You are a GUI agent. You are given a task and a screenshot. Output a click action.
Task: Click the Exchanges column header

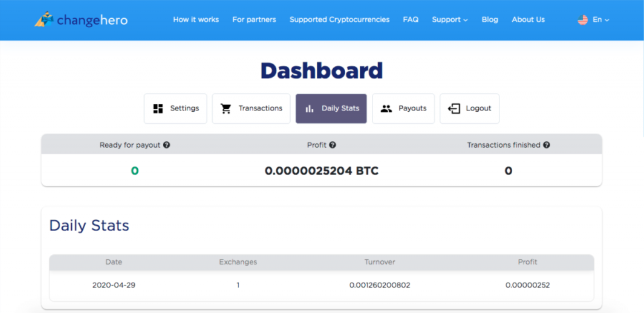(238, 262)
